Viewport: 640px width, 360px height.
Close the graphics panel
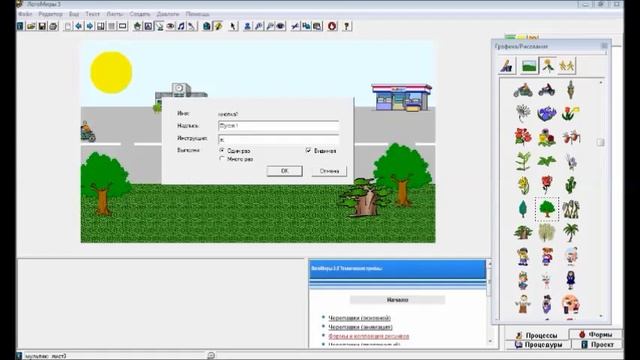pos(604,46)
